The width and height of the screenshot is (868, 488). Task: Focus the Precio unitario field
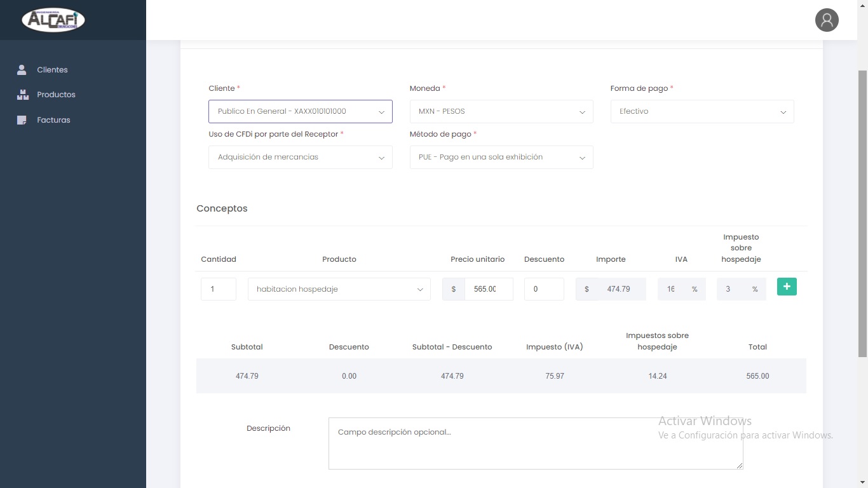[487, 289]
